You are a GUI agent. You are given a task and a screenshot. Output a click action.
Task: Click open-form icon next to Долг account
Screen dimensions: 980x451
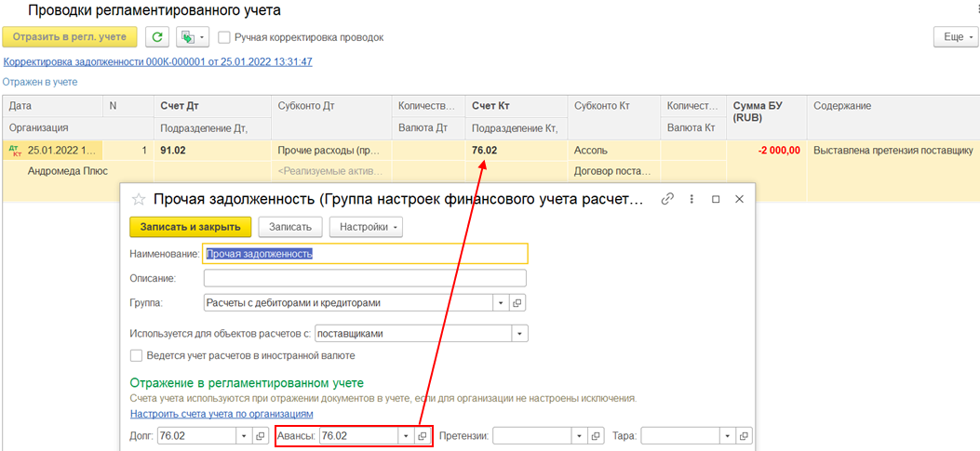tap(260, 435)
